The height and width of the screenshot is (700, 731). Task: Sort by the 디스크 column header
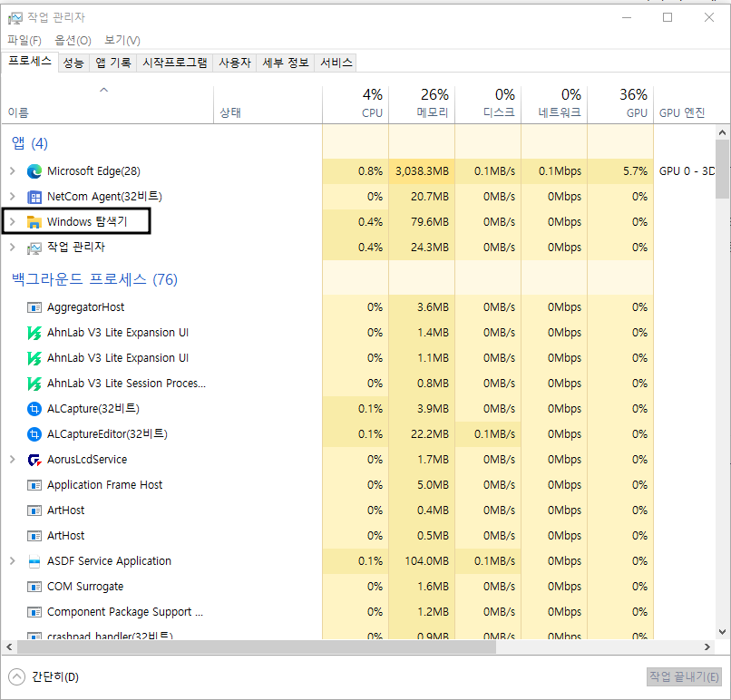tap(488, 105)
